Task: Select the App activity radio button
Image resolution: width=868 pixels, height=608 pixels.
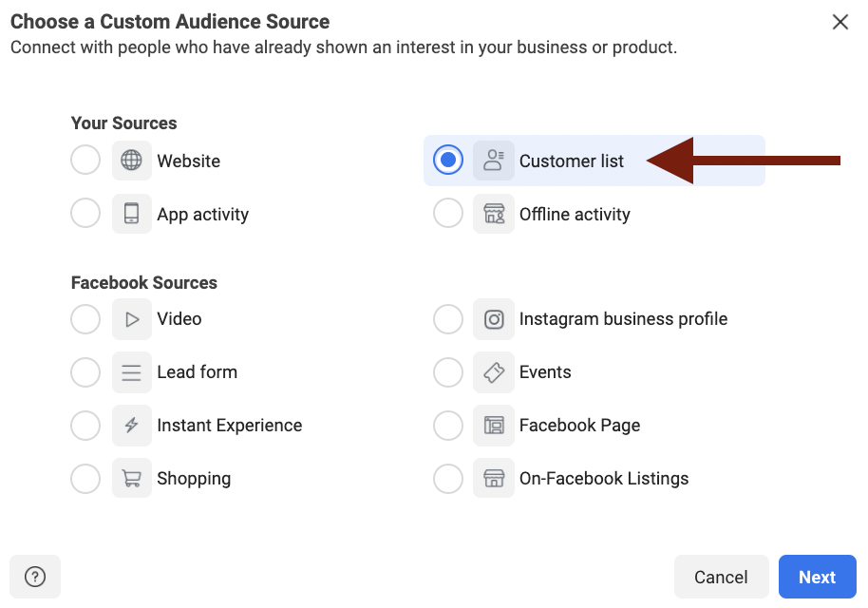Action: click(x=85, y=213)
